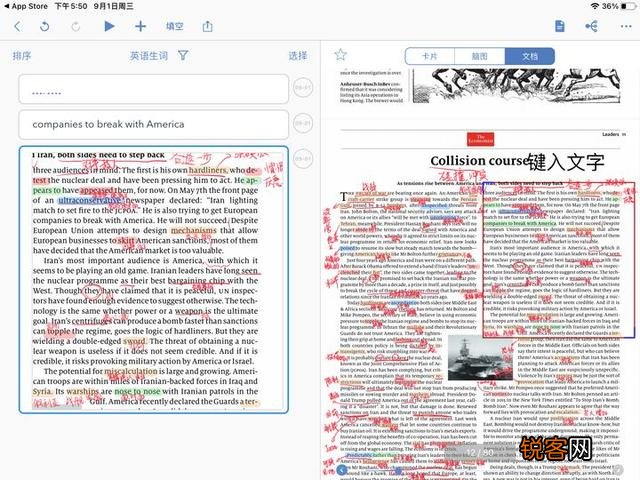Image resolution: width=640 pixels, height=480 pixels.
Task: Add a new card with plus icon
Action: pyautogui.click(x=140, y=26)
